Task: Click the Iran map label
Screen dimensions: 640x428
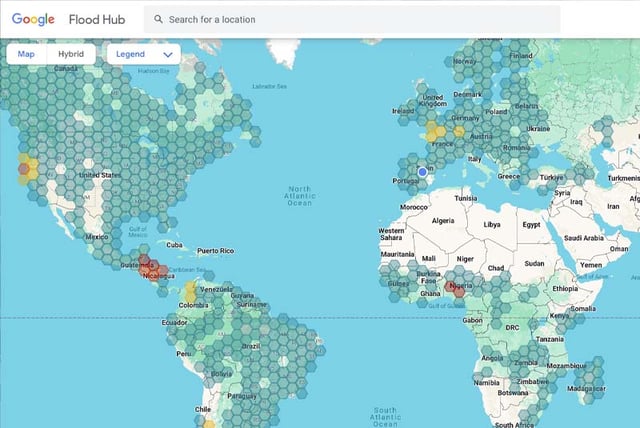Action: click(613, 206)
